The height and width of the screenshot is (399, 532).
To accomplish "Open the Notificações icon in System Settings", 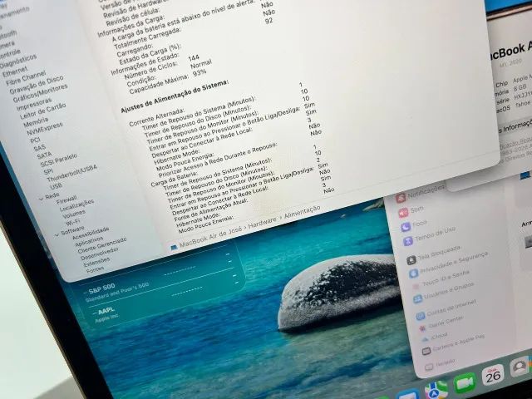I will (x=401, y=198).
